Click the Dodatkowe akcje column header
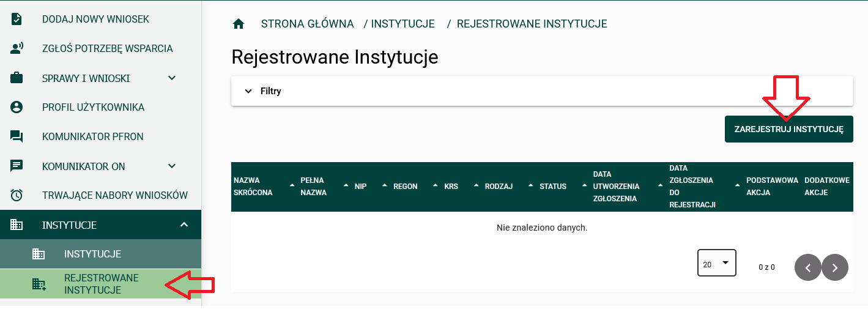This screenshot has height=334, width=868. (x=827, y=186)
